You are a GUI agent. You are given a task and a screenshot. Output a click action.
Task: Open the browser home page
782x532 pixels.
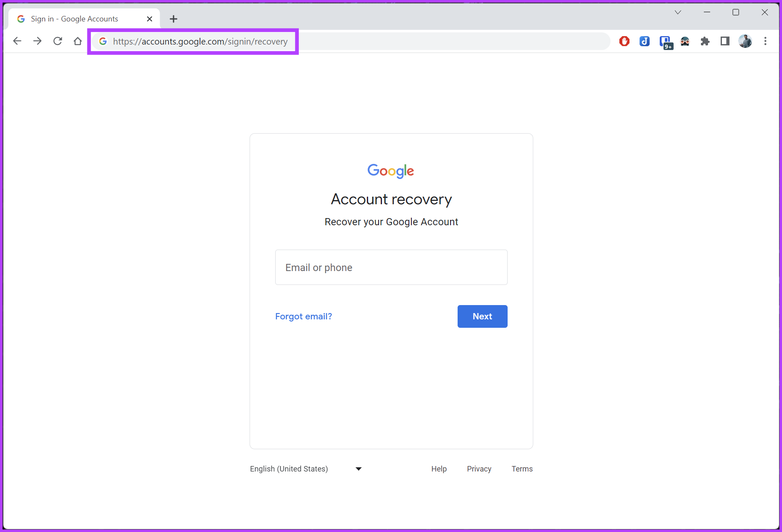[78, 41]
